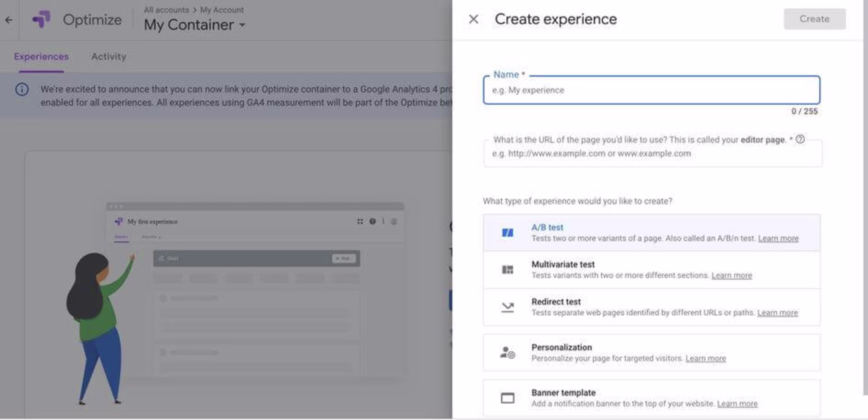Open Learn more for Multivariate test
This screenshot has height=420, width=868.
[x=731, y=275]
